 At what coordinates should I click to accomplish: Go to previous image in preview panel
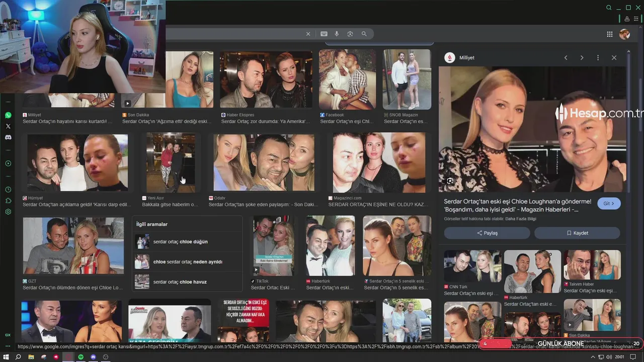pos(566,58)
